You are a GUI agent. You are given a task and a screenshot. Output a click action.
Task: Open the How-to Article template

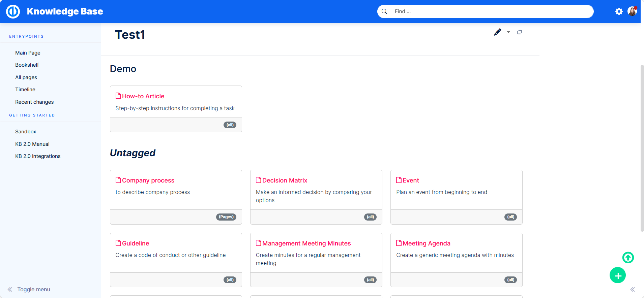point(143,96)
